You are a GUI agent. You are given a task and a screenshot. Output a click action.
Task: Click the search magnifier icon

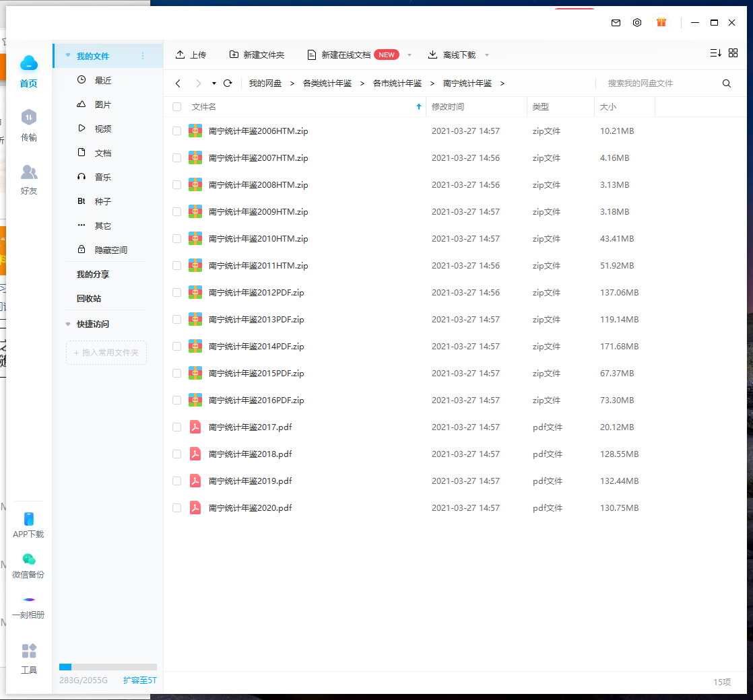727,83
